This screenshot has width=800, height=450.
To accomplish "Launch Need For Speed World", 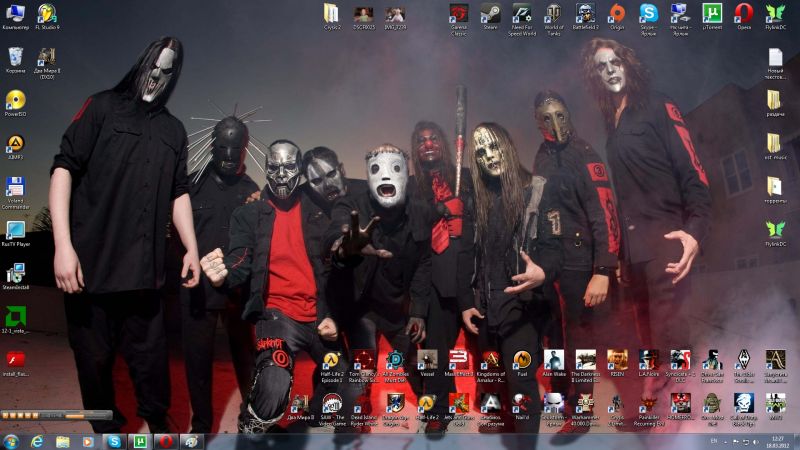I will tap(522, 19).
